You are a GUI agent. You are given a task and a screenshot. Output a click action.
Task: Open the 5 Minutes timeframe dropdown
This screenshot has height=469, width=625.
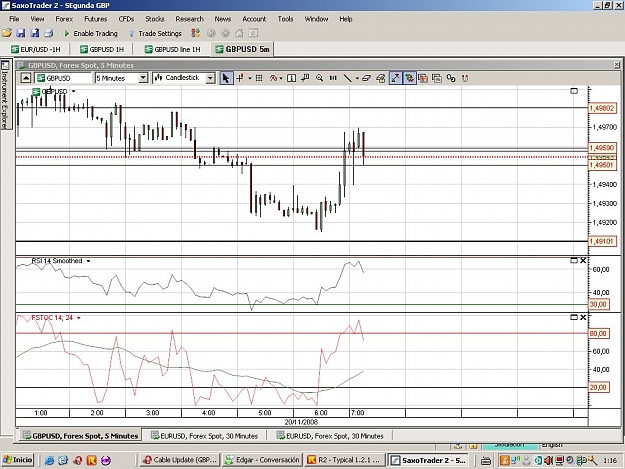[143, 78]
